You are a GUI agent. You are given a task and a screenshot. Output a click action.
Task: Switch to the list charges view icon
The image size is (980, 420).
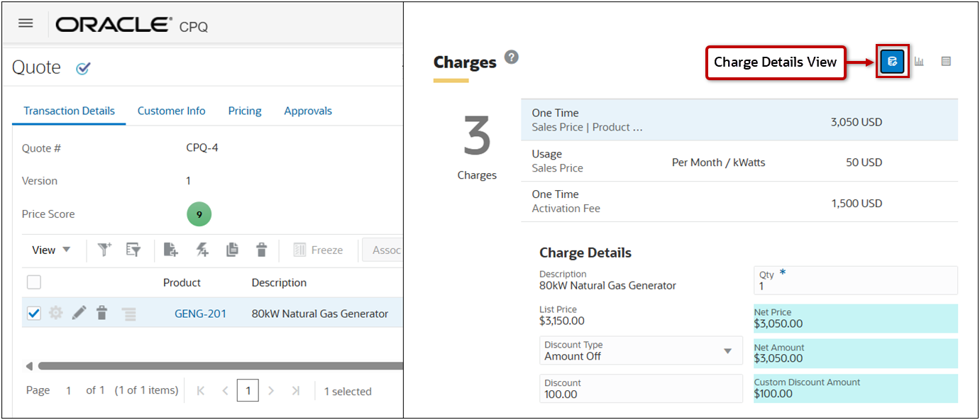point(946,61)
